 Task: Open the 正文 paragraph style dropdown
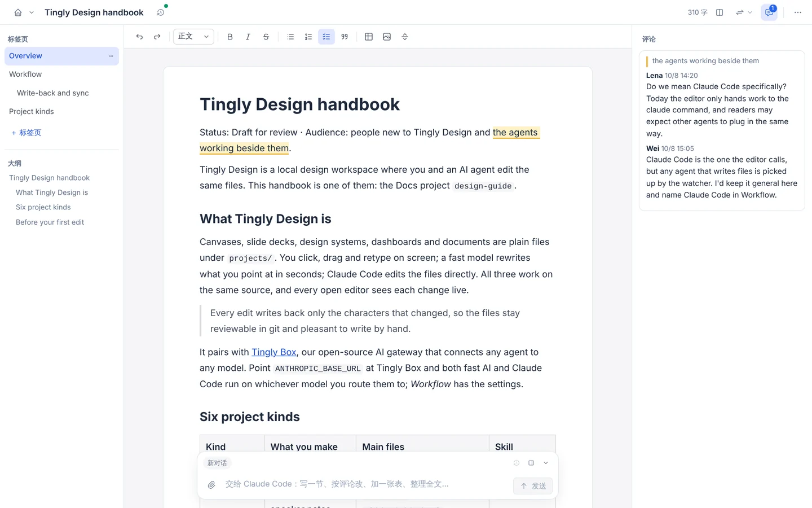pyautogui.click(x=193, y=37)
